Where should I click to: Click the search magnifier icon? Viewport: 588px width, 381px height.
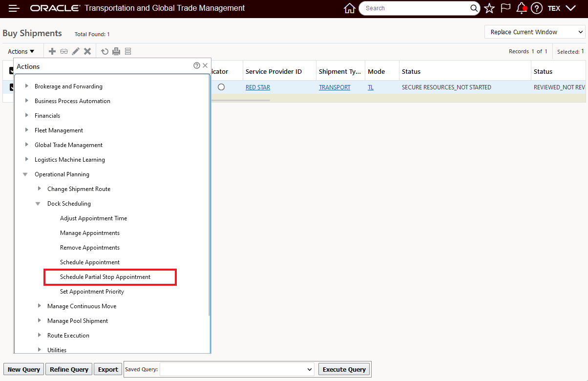[474, 8]
